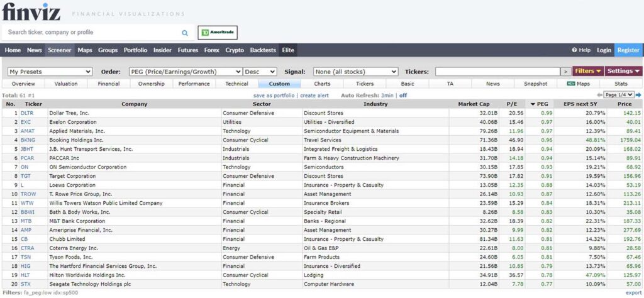Open the Signal None dropdown

pyautogui.click(x=356, y=72)
